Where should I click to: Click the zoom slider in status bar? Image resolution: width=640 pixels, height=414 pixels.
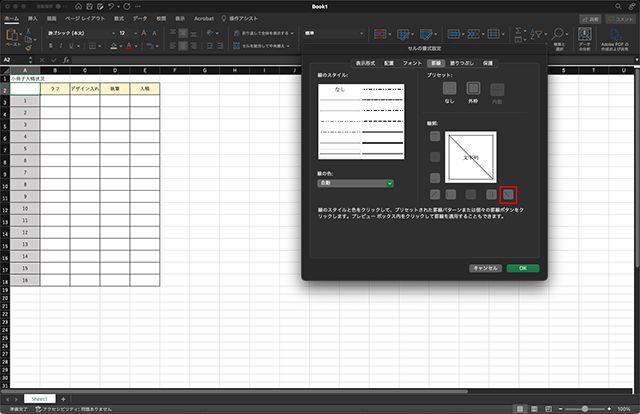pos(585,409)
